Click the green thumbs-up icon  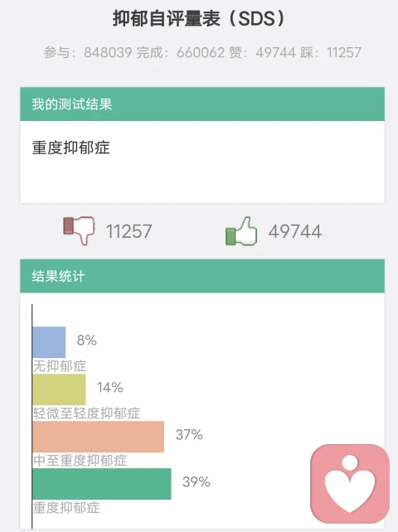pos(241,230)
